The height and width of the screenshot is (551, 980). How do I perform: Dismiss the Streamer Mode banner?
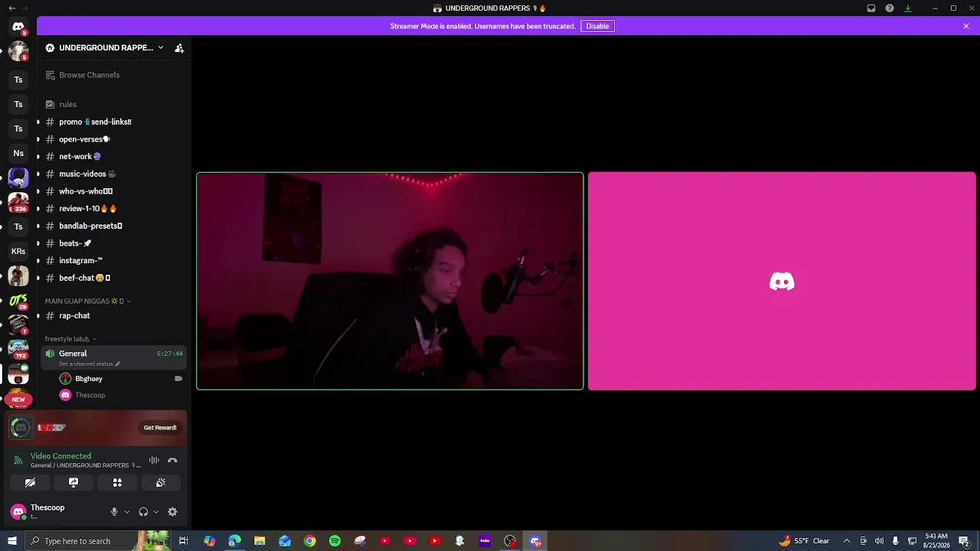click(966, 26)
